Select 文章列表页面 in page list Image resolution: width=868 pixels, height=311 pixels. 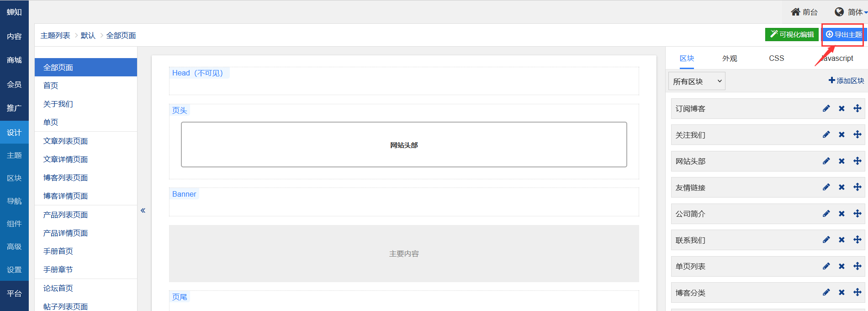click(65, 141)
